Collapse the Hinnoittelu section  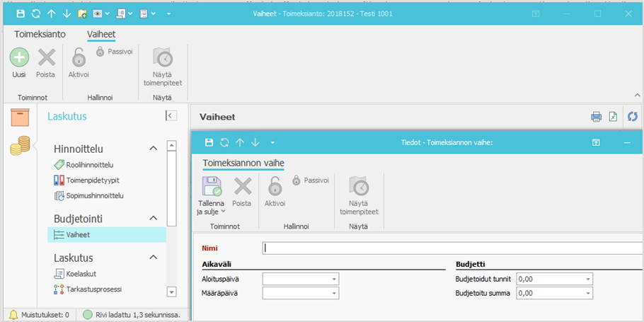tap(152, 149)
